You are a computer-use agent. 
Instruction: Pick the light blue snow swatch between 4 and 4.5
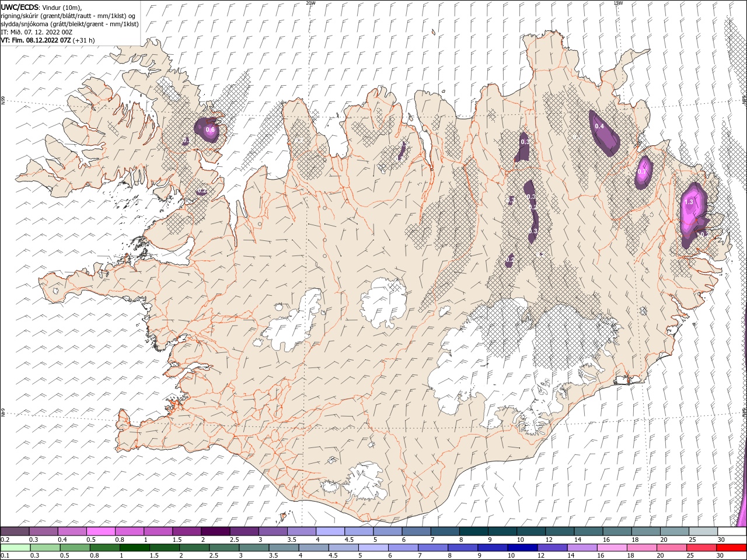pos(330,531)
